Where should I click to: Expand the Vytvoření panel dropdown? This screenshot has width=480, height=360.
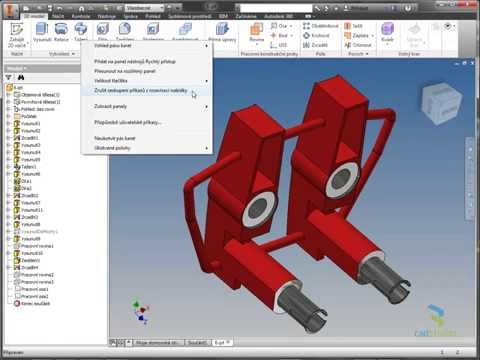coord(62,54)
